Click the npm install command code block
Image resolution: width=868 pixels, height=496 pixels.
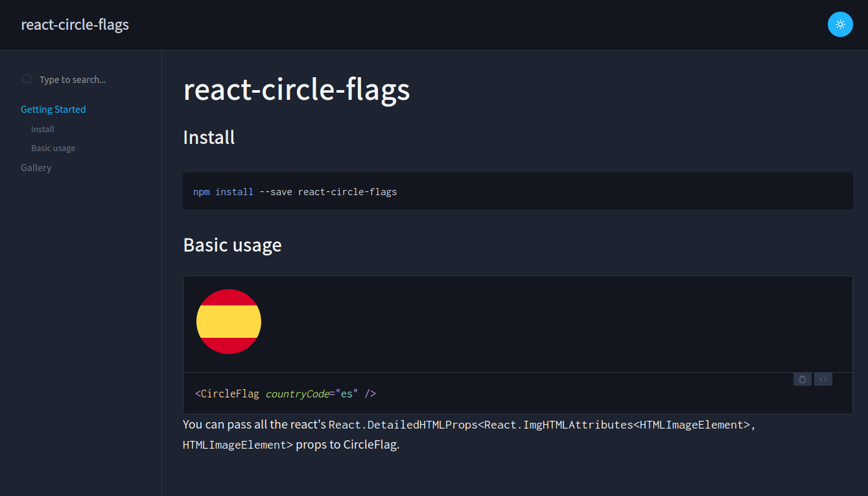(295, 192)
